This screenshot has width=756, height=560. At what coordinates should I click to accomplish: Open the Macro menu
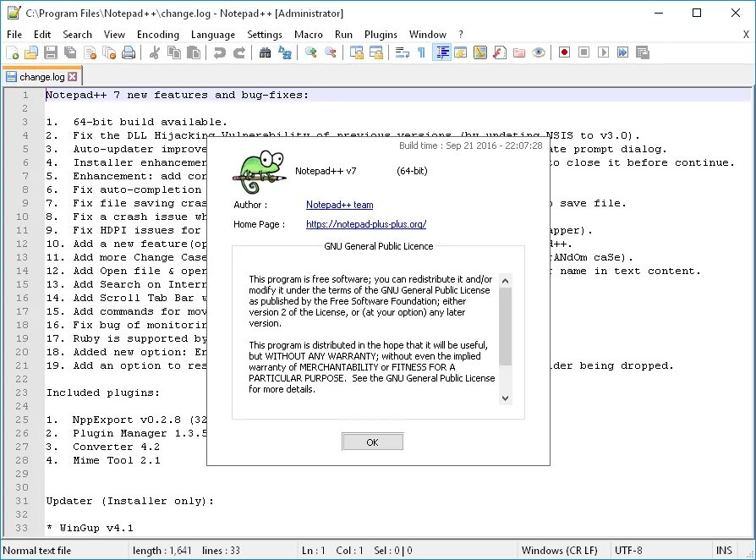[x=308, y=34]
